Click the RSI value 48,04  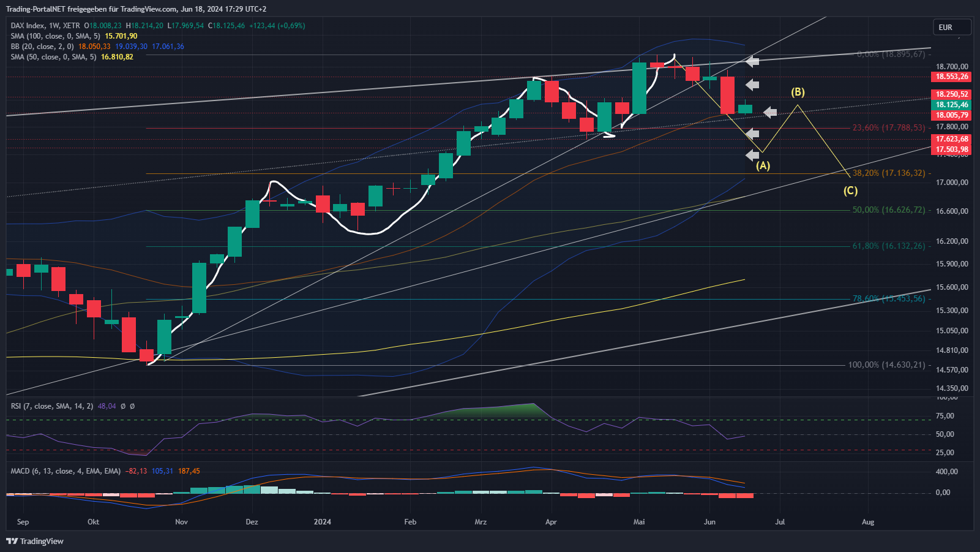107,406
